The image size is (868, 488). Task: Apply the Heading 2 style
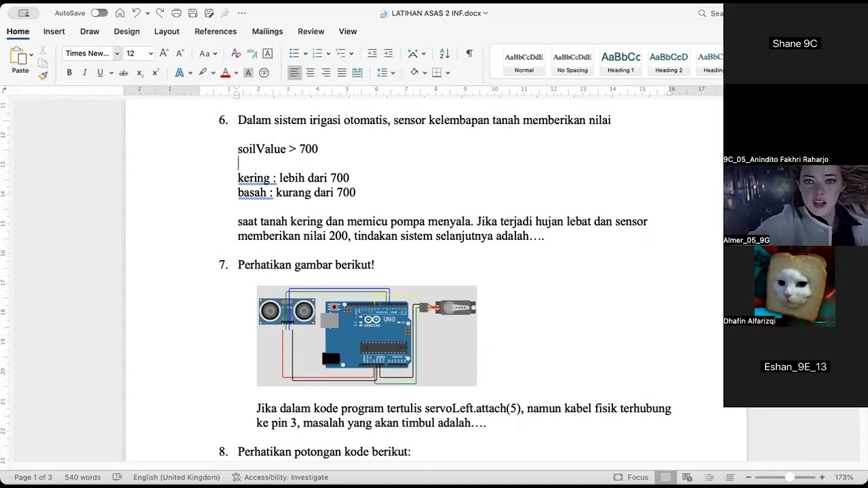tap(669, 62)
